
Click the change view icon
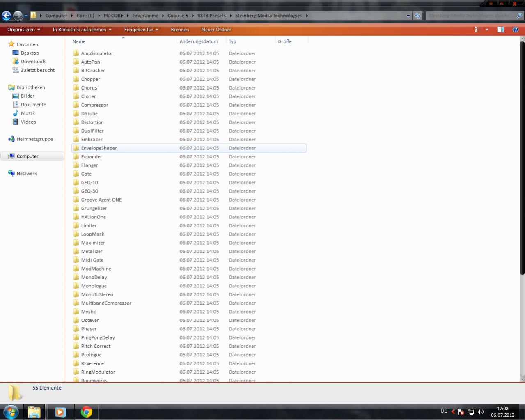click(x=478, y=30)
